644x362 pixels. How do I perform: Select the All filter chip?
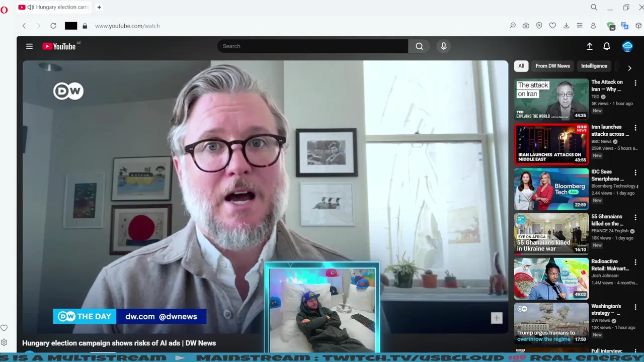coord(521,66)
